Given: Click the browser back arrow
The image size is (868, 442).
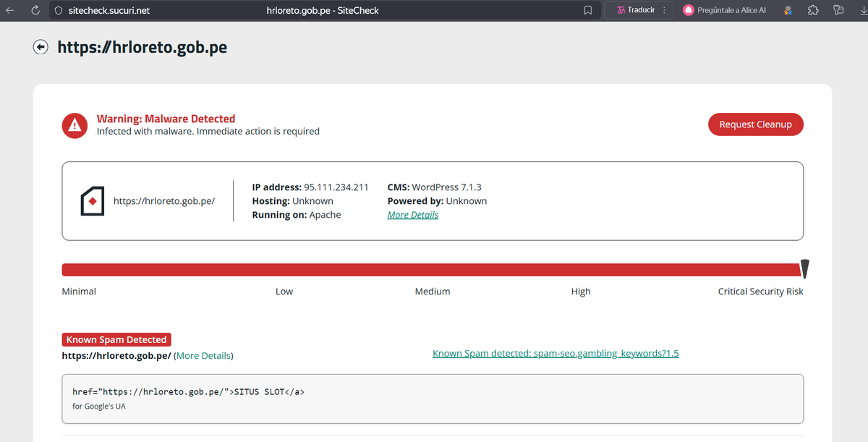Looking at the screenshot, I should click(9, 10).
